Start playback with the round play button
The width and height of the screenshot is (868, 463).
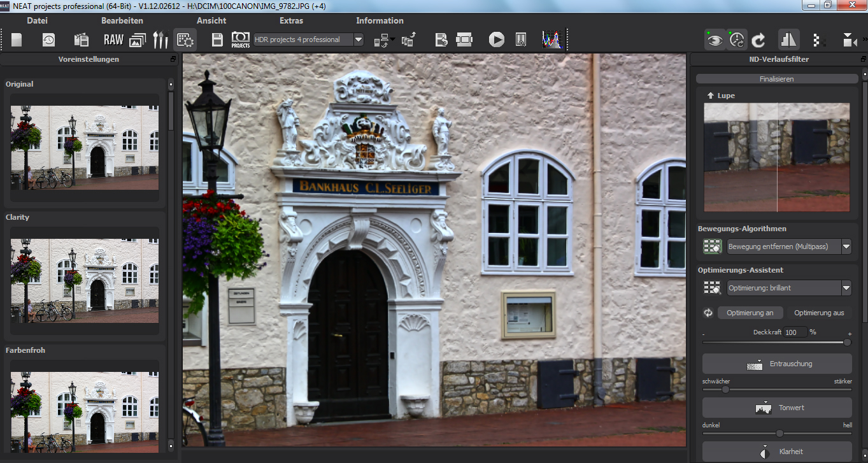pyautogui.click(x=496, y=39)
